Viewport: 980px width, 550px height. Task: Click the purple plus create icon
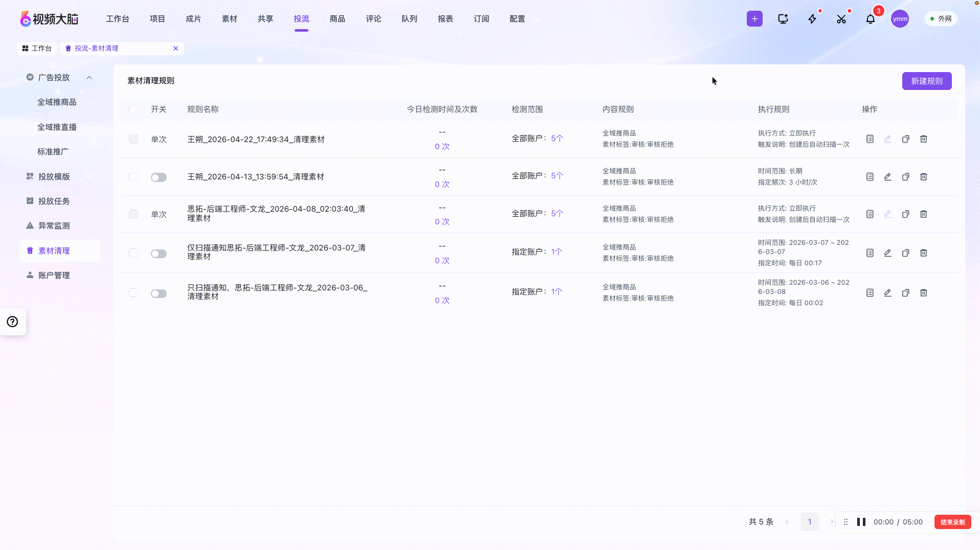point(754,19)
